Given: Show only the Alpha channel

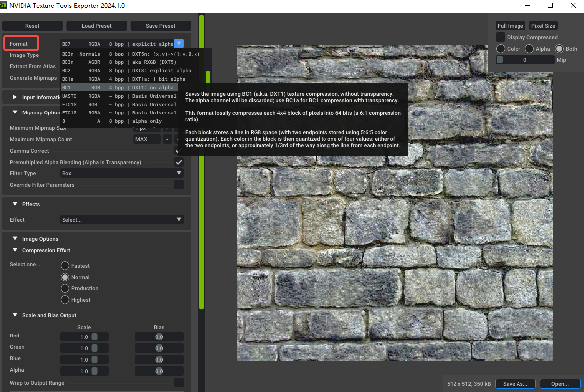Looking at the screenshot, I should (529, 49).
